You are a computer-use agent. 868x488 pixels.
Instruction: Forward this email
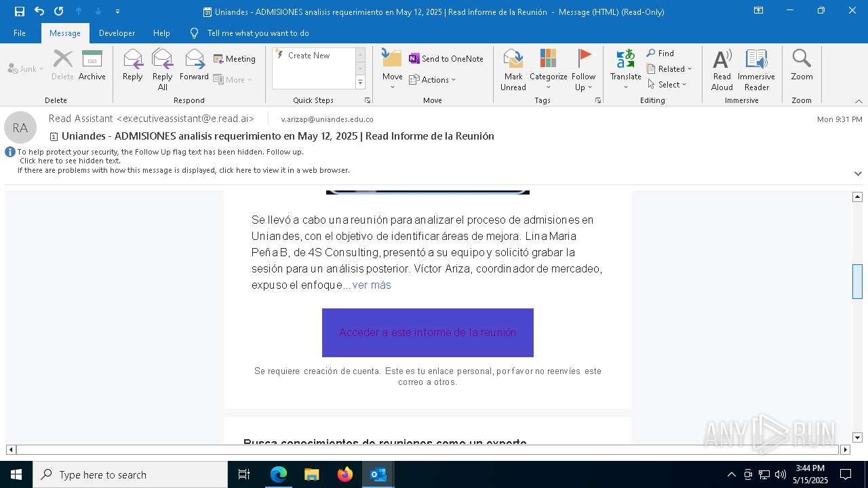point(194,66)
